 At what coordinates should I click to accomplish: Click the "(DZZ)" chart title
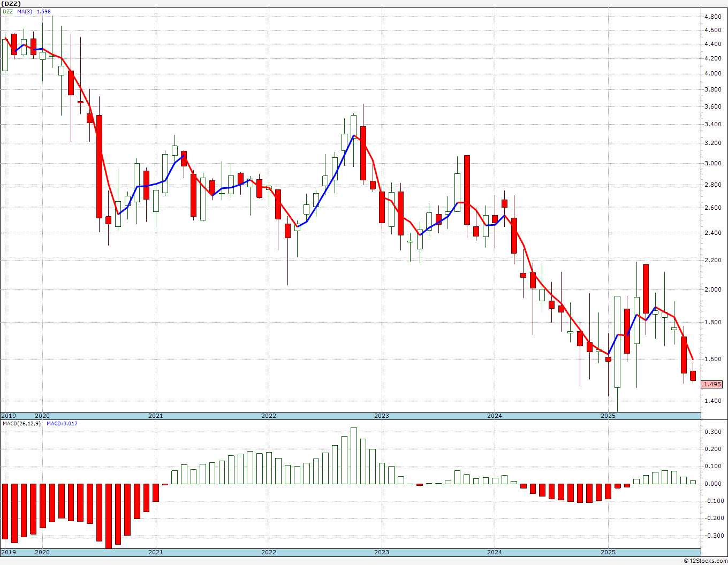(10, 4)
